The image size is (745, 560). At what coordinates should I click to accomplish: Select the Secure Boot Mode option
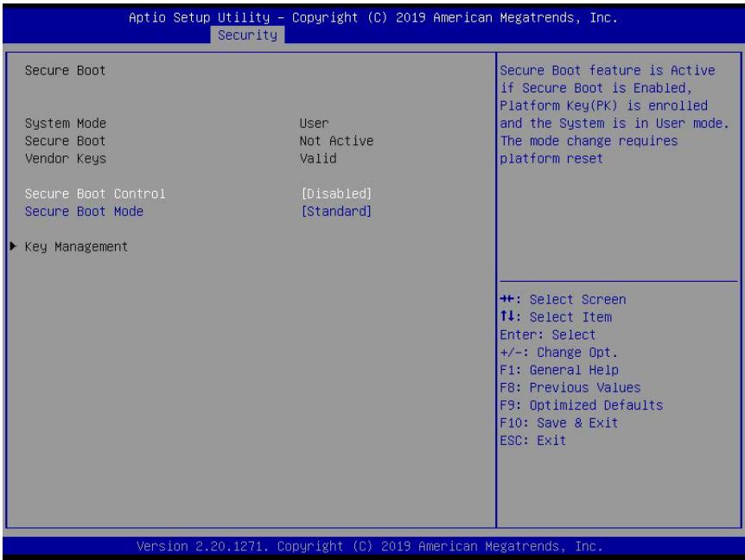coord(84,212)
